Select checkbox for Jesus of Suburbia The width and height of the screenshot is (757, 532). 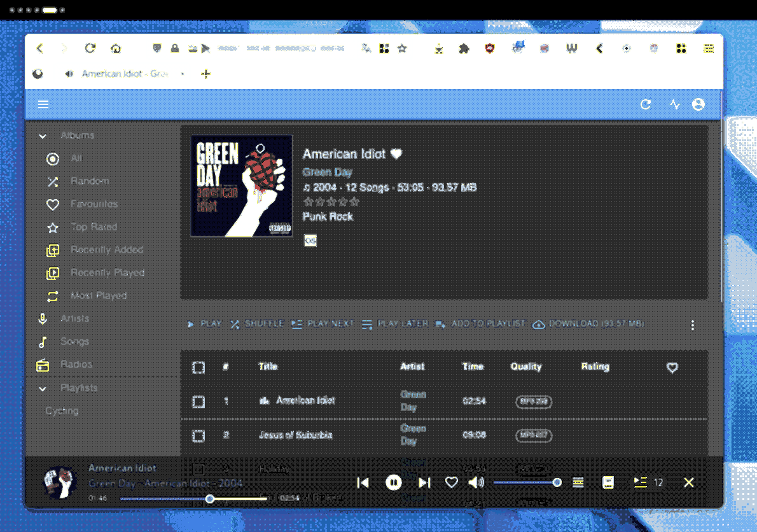198,436
